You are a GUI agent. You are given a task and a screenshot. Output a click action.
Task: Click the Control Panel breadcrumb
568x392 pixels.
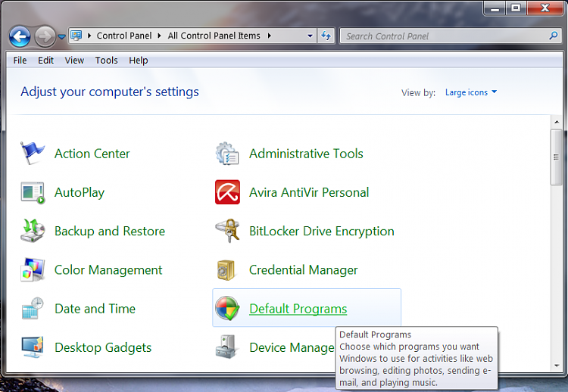[x=124, y=36]
